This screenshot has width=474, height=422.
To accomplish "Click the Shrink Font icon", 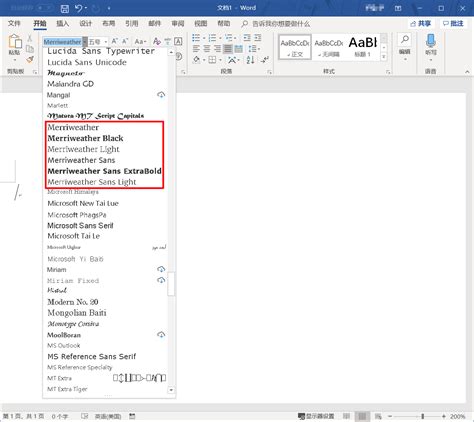I will click(125, 41).
